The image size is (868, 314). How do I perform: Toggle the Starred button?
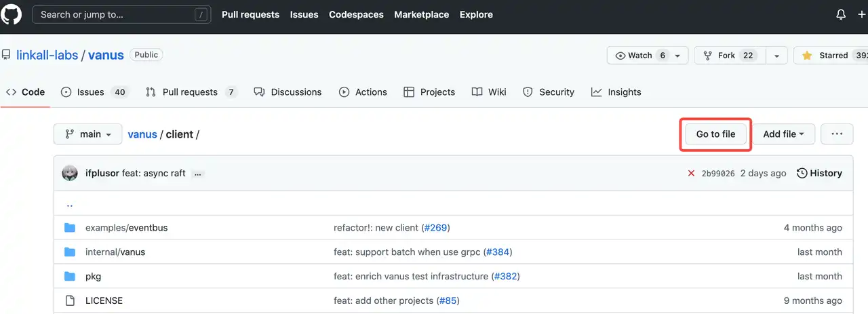(831, 56)
